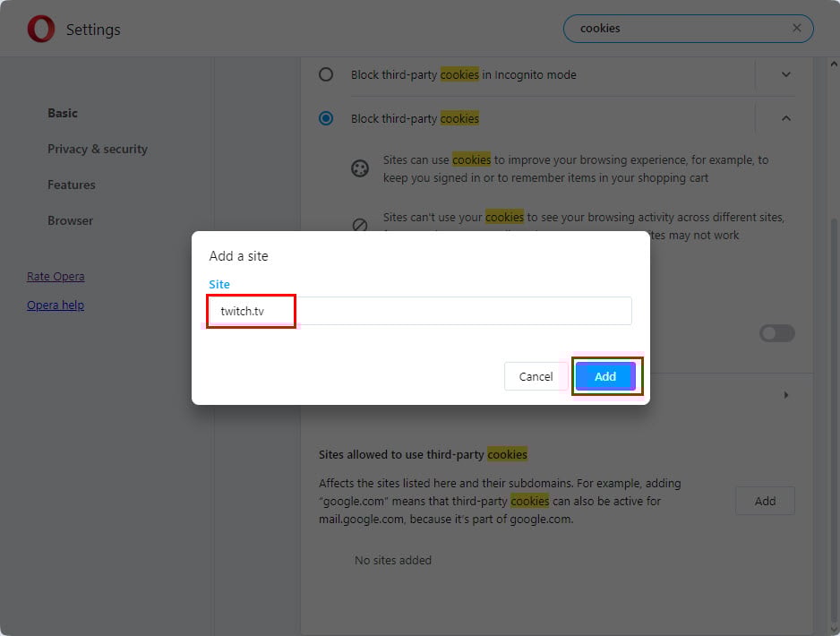Click the Opera logo icon
The height and width of the screenshot is (636, 840).
coord(40,29)
